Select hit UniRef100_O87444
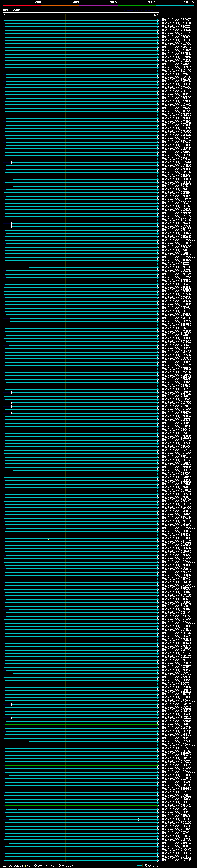Viewport: 197px width, 868px height. click(176, 162)
